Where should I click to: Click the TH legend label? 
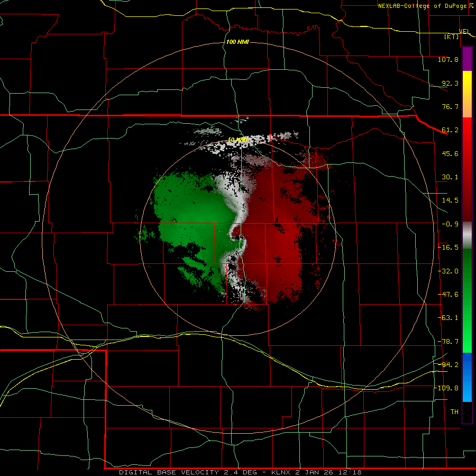(x=454, y=412)
